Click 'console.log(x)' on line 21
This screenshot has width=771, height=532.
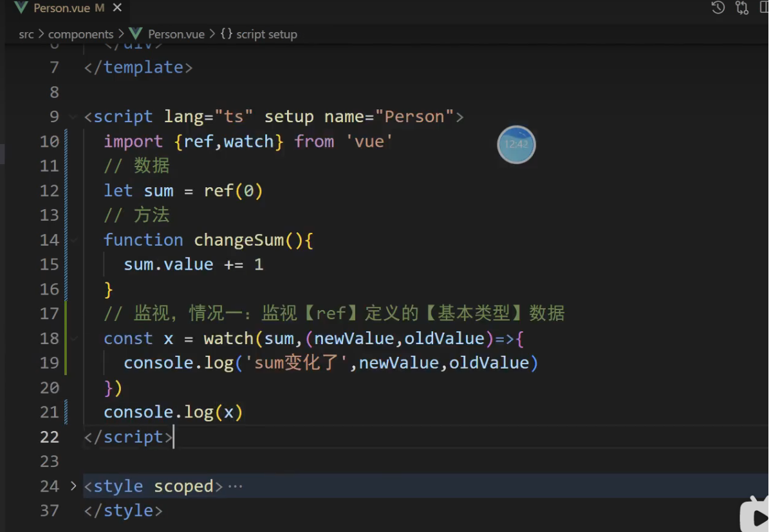pyautogui.click(x=173, y=412)
